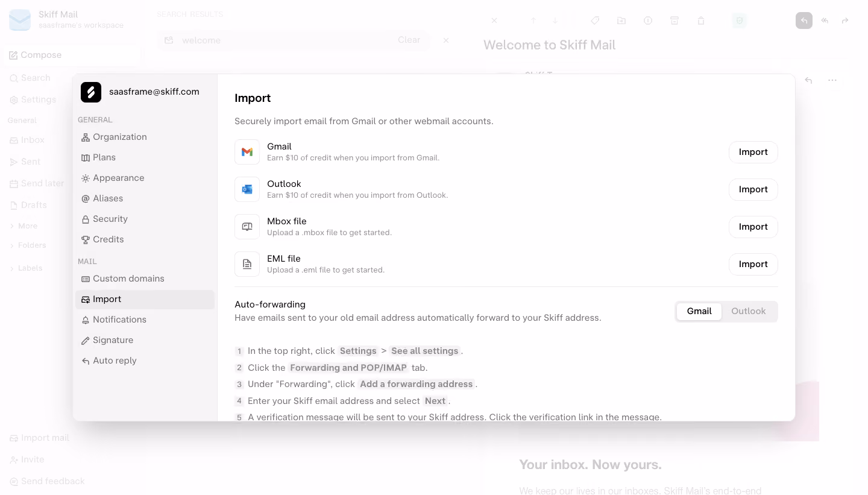Viewport: 868px width, 495px height.
Task: Click the label tag icon in background toolbar
Action: pyautogui.click(x=595, y=20)
